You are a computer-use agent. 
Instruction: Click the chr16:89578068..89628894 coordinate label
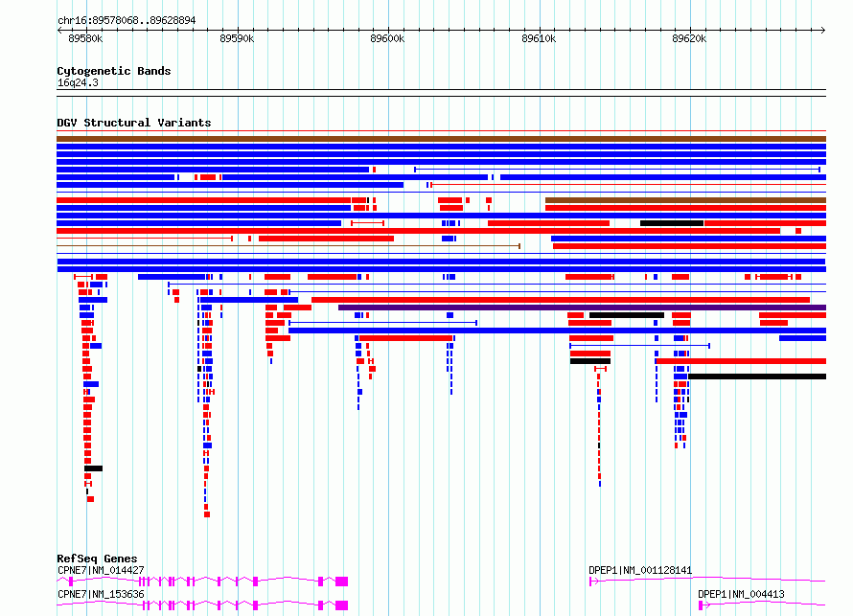tap(127, 20)
